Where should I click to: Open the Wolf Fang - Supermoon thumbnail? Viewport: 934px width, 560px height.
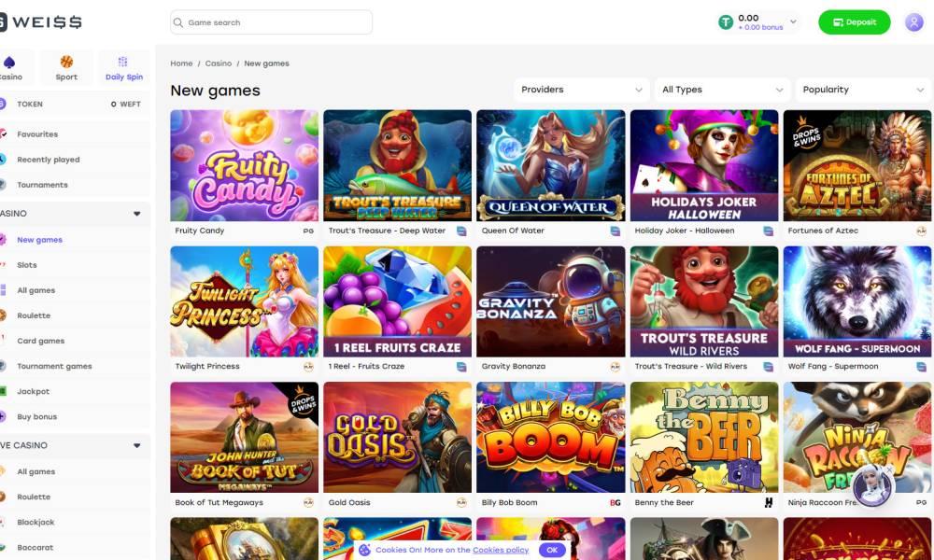(857, 301)
